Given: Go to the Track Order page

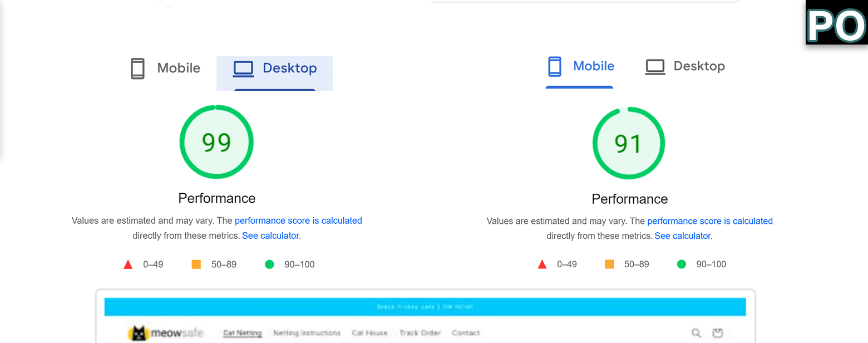Looking at the screenshot, I should [x=420, y=333].
